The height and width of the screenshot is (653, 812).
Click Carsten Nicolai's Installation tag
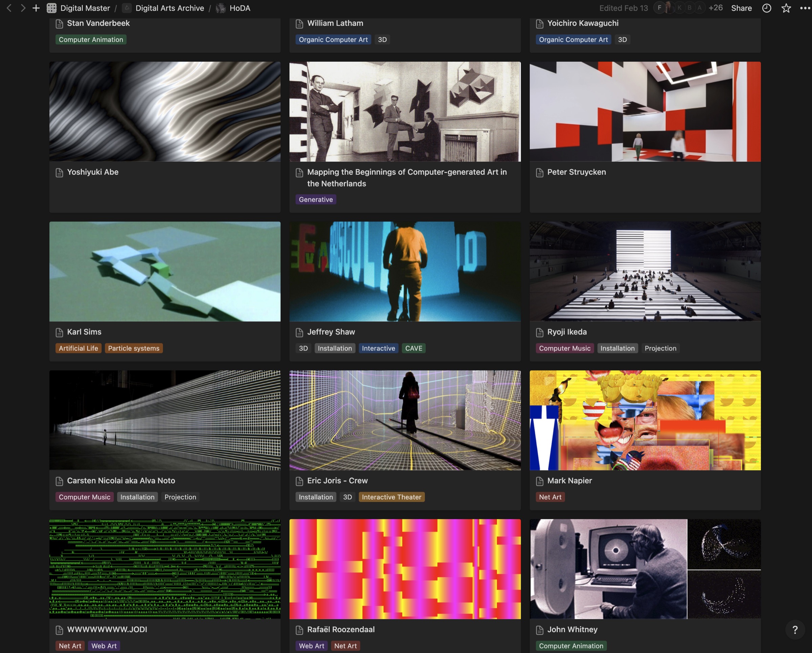tap(137, 497)
